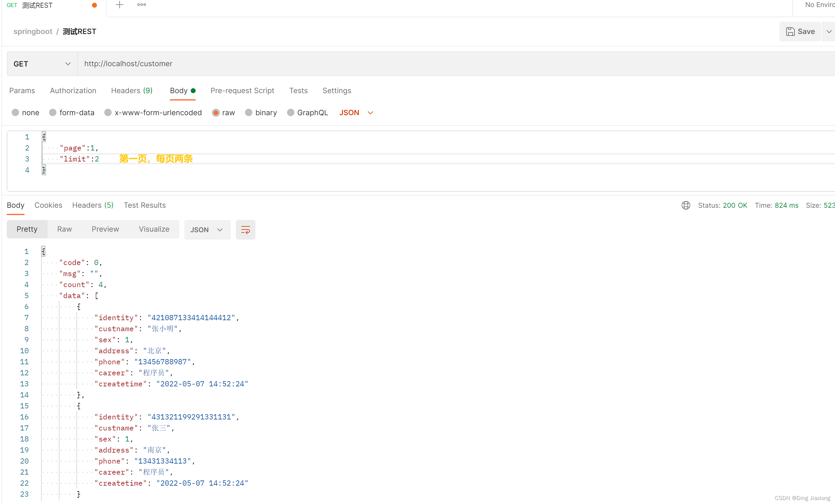Open the tab options ellipsis menu
The height and width of the screenshot is (504, 835).
[142, 5]
